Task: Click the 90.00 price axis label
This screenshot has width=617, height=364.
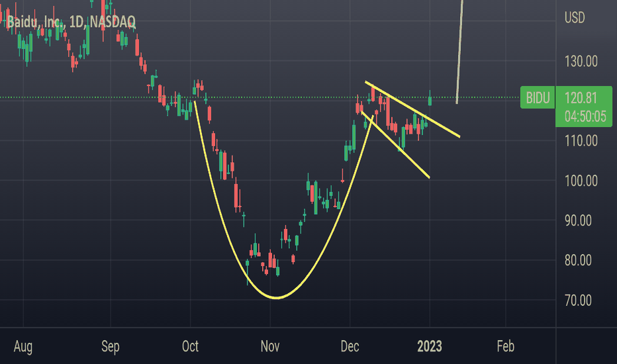Action: point(578,220)
